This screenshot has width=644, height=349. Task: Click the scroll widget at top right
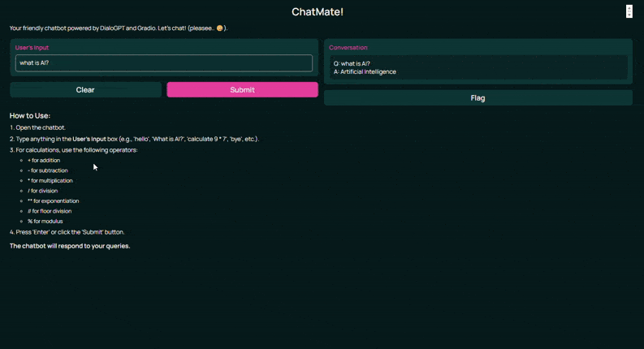(x=629, y=11)
